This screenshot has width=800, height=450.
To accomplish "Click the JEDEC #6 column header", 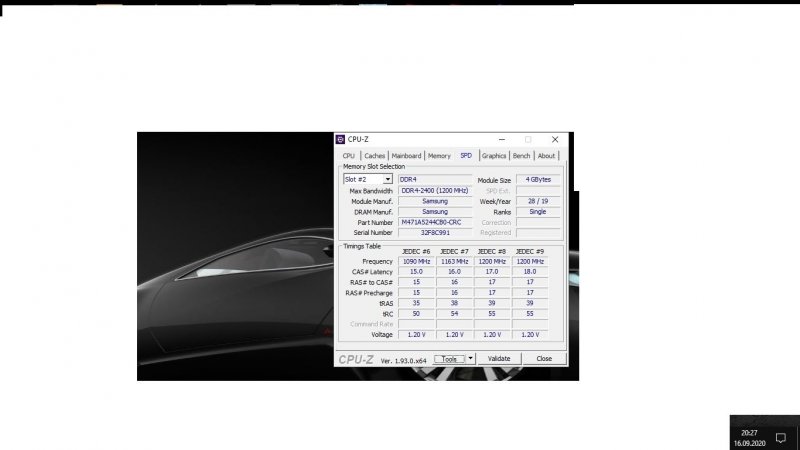I will click(416, 252).
